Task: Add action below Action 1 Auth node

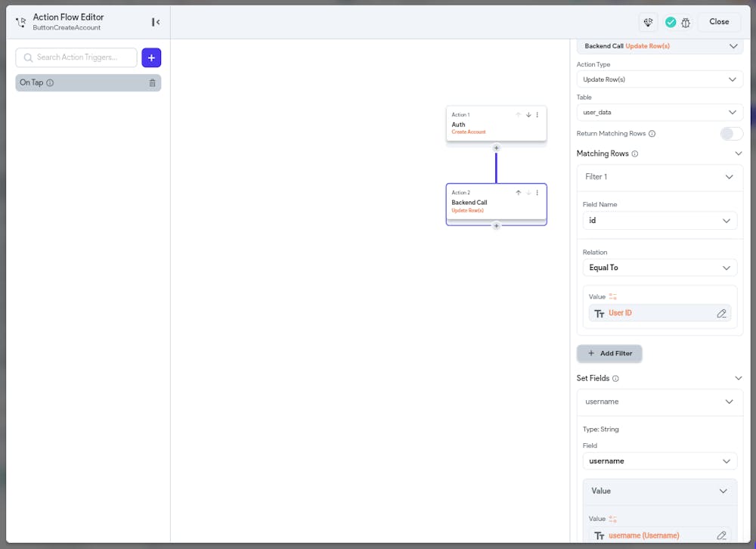Action: (496, 147)
